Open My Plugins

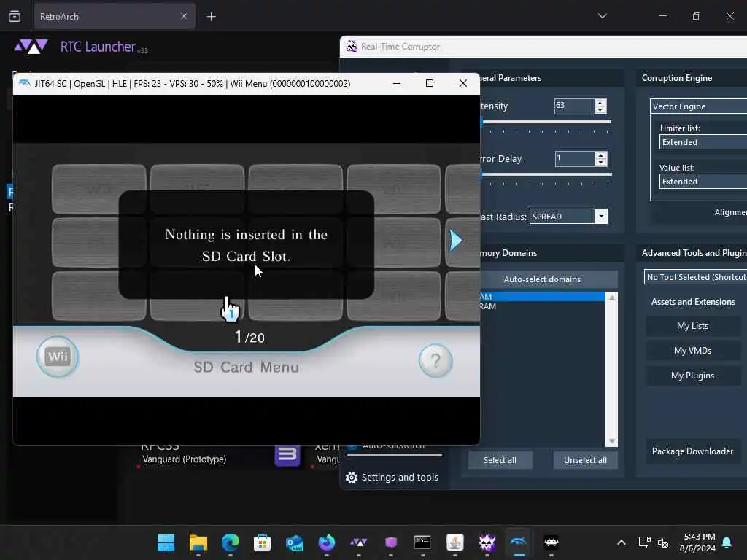click(693, 376)
